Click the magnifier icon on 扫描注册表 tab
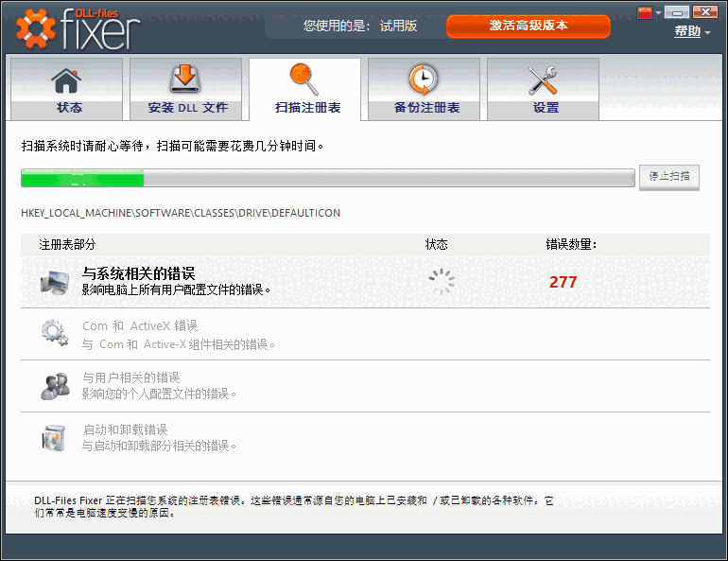The width and height of the screenshot is (728, 561). [304, 79]
